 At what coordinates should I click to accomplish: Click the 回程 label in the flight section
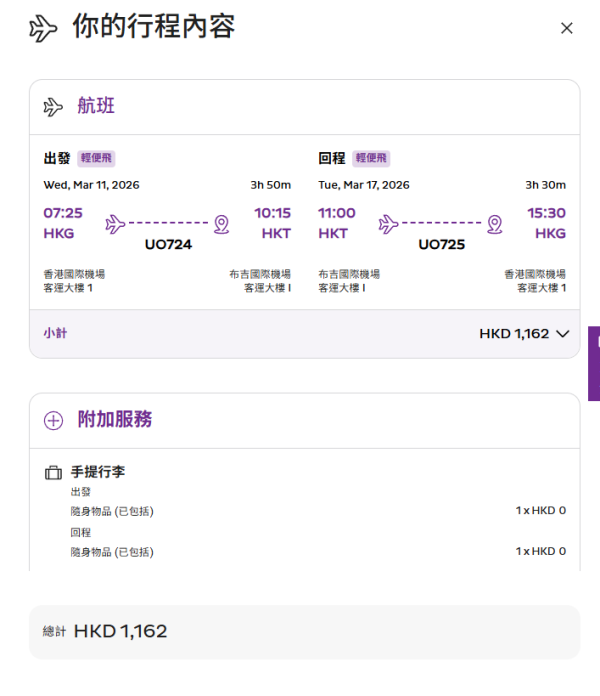pyautogui.click(x=332, y=158)
